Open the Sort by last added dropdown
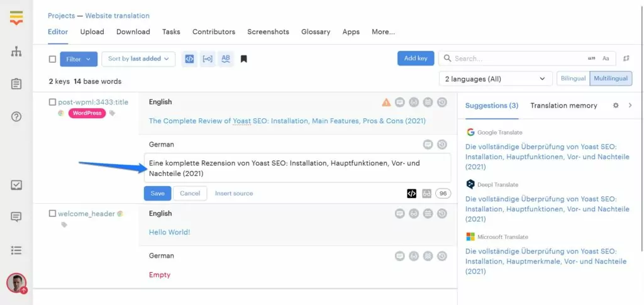Screen dimensions: 644x305 (x=138, y=58)
